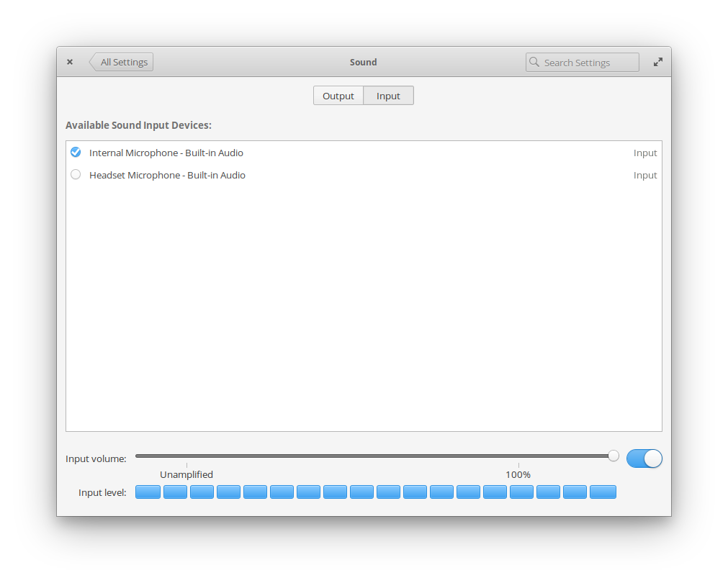The image size is (728, 583).
Task: Click the 'Available Sound Input Devices:' heading
Action: tap(138, 125)
